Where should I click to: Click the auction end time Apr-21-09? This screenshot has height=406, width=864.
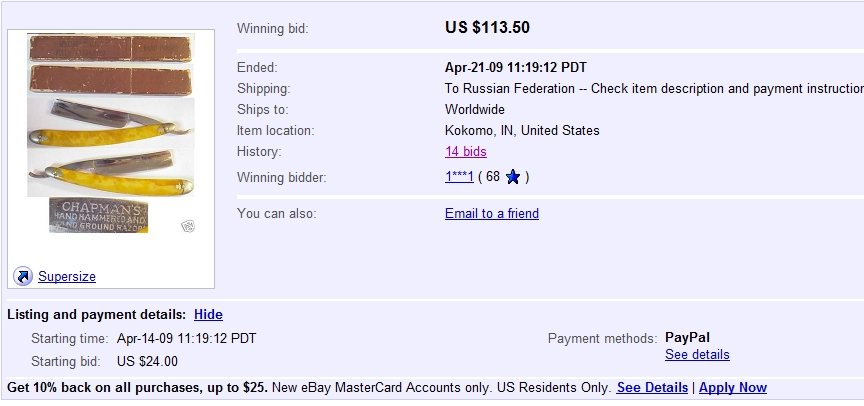(515, 68)
